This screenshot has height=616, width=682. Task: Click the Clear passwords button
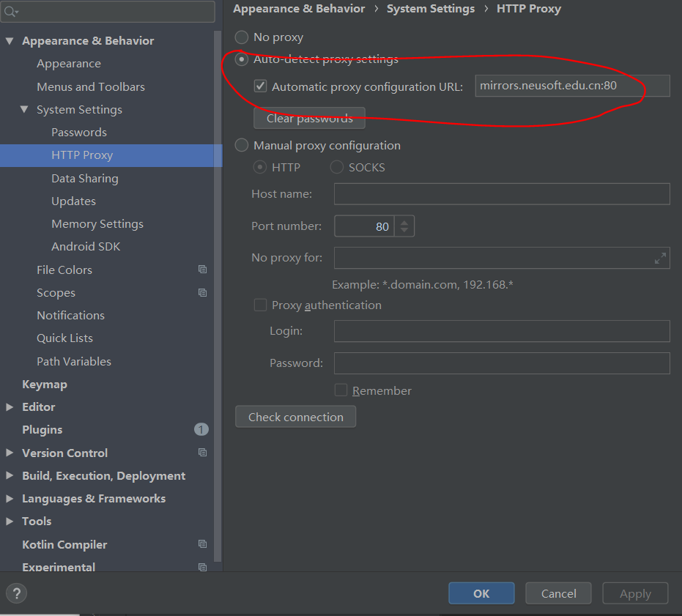click(309, 119)
